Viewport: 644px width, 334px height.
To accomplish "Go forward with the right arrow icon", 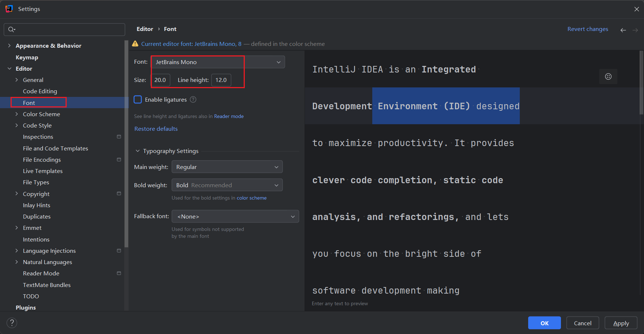I will (x=635, y=30).
